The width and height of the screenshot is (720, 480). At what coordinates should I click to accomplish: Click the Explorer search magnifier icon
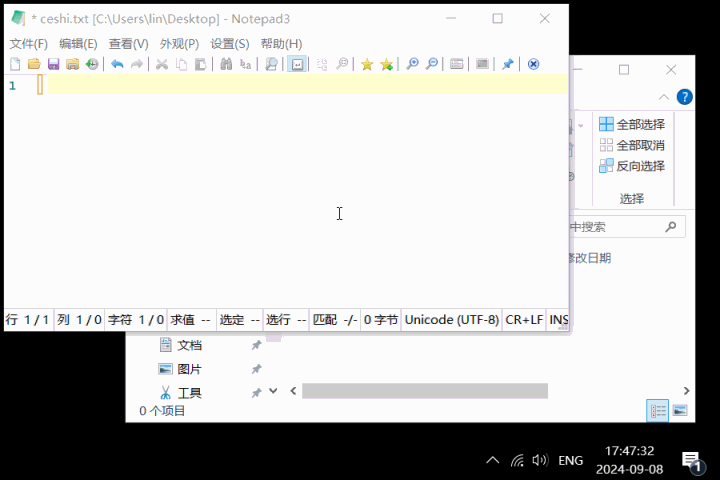point(670,226)
